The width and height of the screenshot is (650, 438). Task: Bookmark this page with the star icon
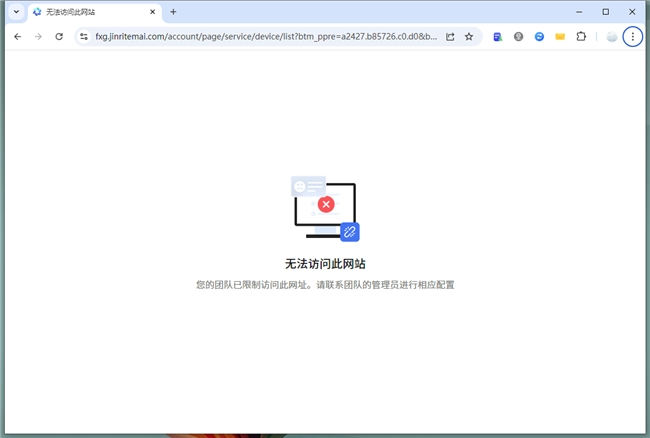469,36
